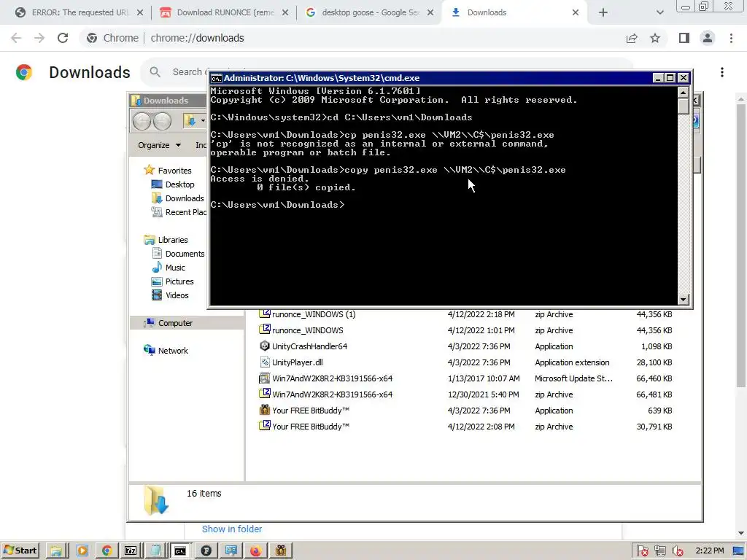The width and height of the screenshot is (747, 560).
Task: Open the remote desktop monitor taskbar icon
Action: click(x=231, y=551)
